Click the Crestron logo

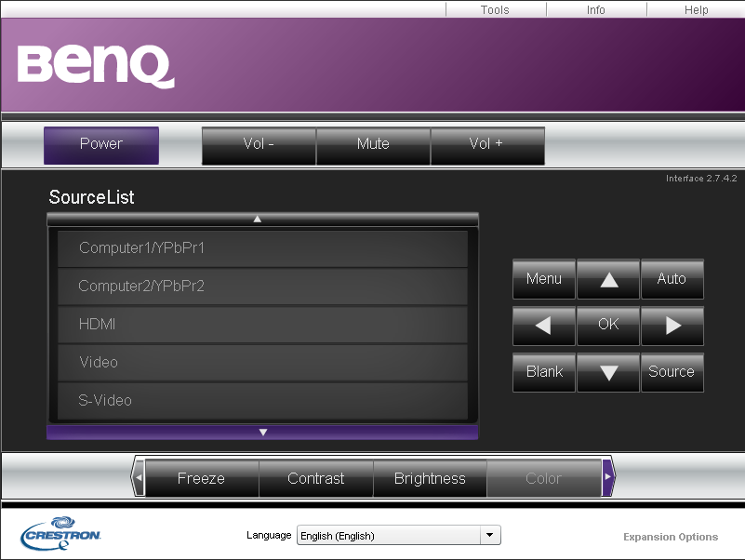click(60, 533)
